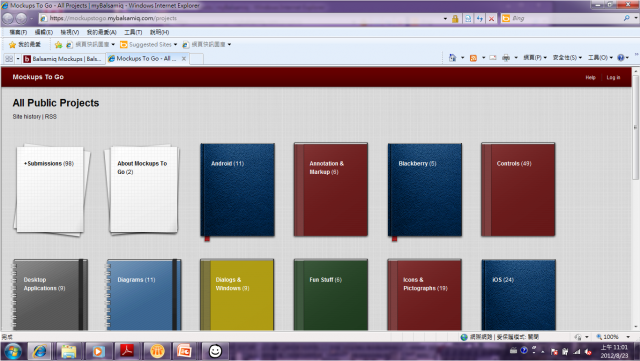Open the Android (11) notebook
Screen dimensions: 640x361
(238, 190)
